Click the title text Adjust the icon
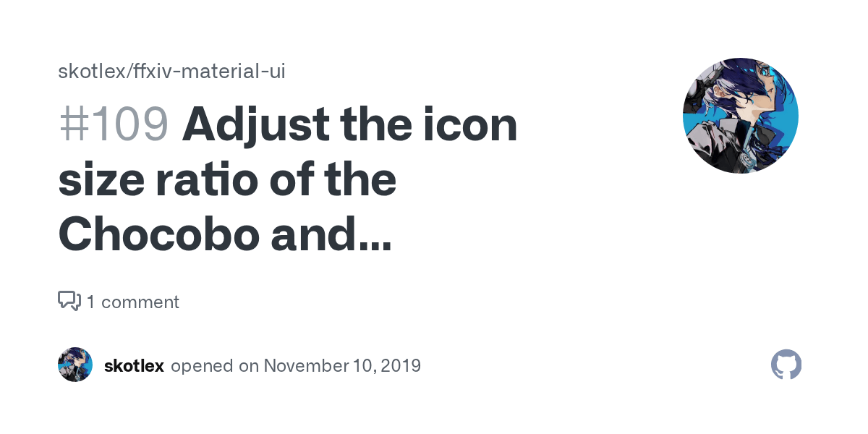This screenshot has height=434, width=868. (x=350, y=124)
